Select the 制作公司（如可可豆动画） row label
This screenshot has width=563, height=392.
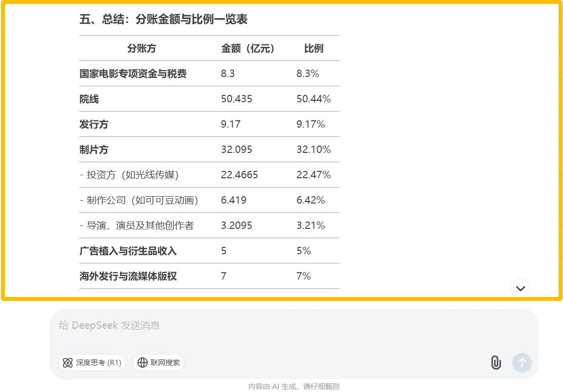(x=139, y=200)
